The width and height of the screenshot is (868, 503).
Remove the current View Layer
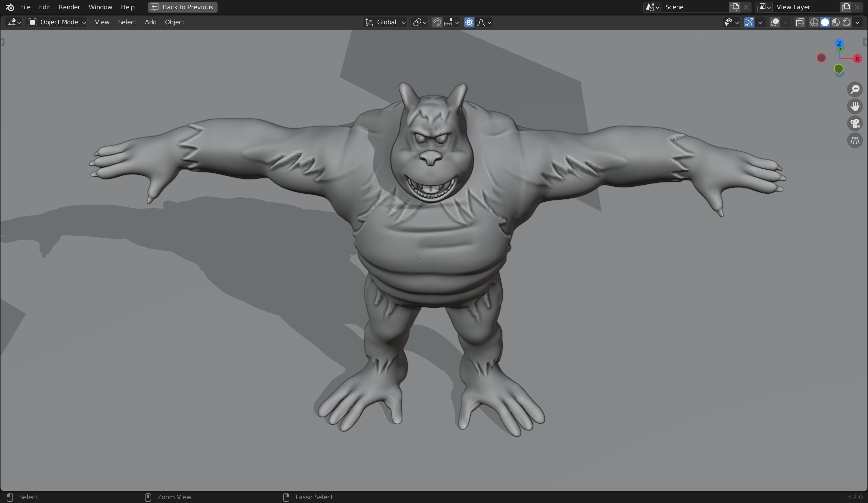pyautogui.click(x=857, y=7)
